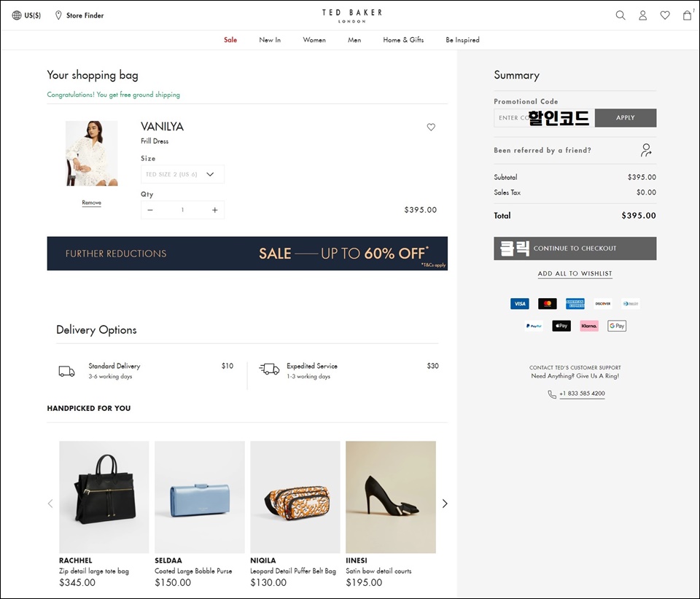Image resolution: width=700 pixels, height=599 pixels.
Task: Click the Expedited Service truck icon
Action: coord(269,369)
